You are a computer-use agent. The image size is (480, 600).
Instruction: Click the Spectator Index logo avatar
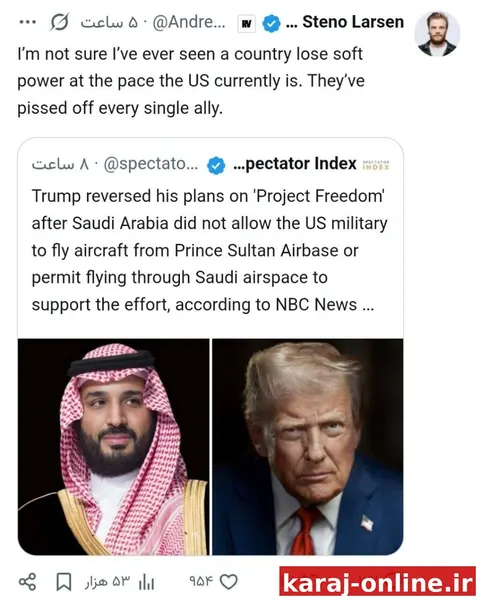[x=376, y=165]
